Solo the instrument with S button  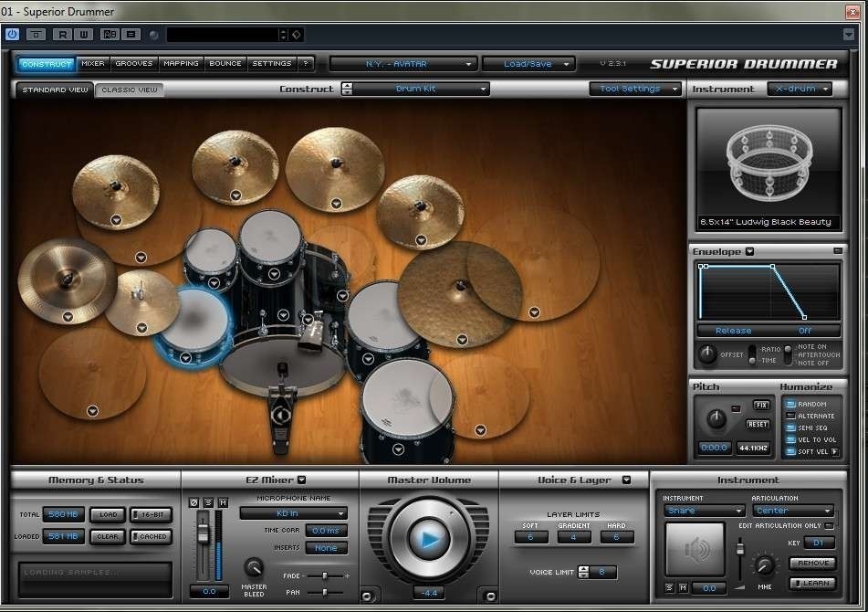tap(670, 587)
